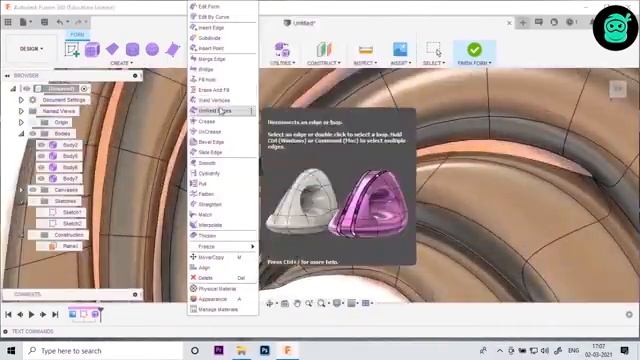Open a new design tab with plus
Screen dimensions: 640x360
click(x=523, y=22)
